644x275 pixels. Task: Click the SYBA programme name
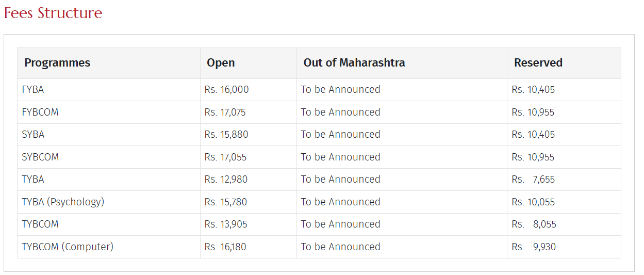tap(33, 135)
